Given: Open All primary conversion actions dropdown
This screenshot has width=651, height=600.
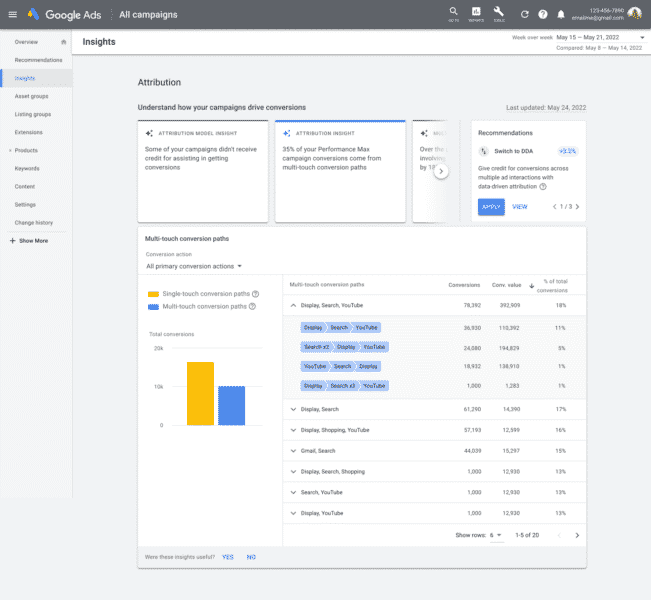Looking at the screenshot, I should coord(194,267).
